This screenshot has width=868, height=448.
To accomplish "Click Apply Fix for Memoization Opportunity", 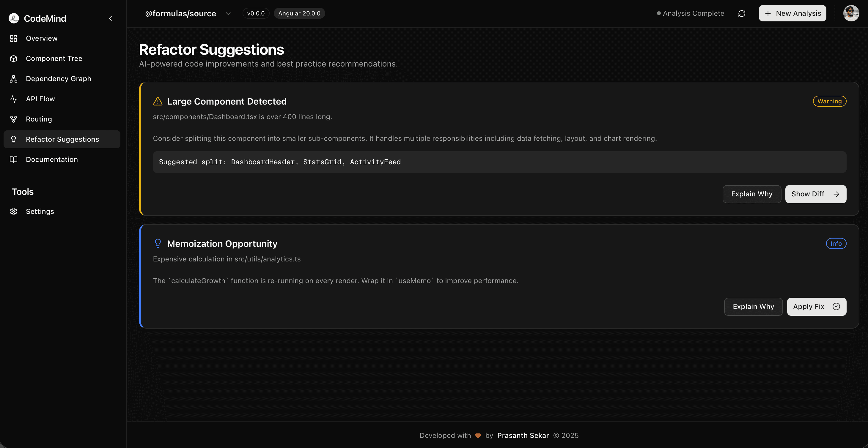I will [816, 307].
